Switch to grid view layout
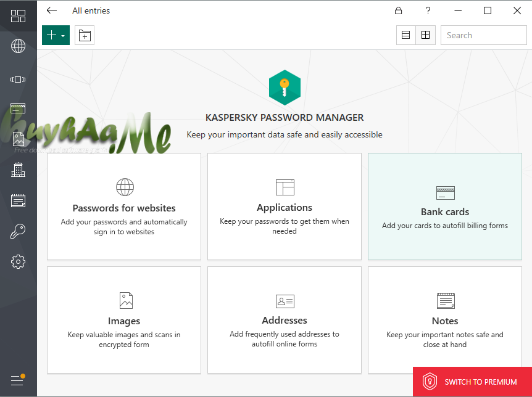 (425, 35)
